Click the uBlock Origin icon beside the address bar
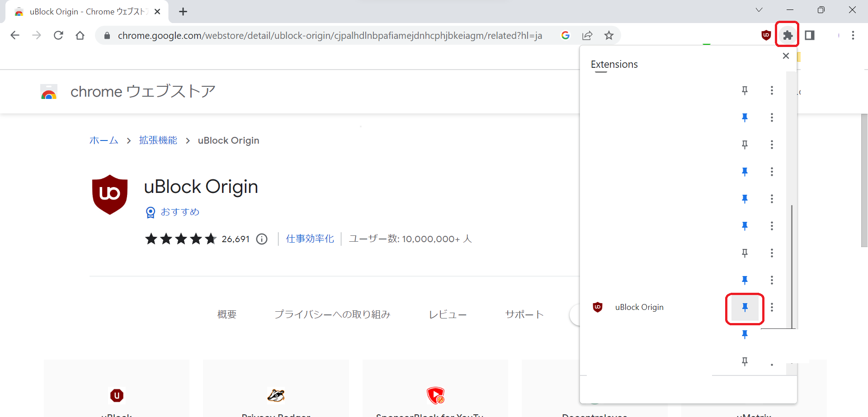868x417 pixels. click(766, 35)
